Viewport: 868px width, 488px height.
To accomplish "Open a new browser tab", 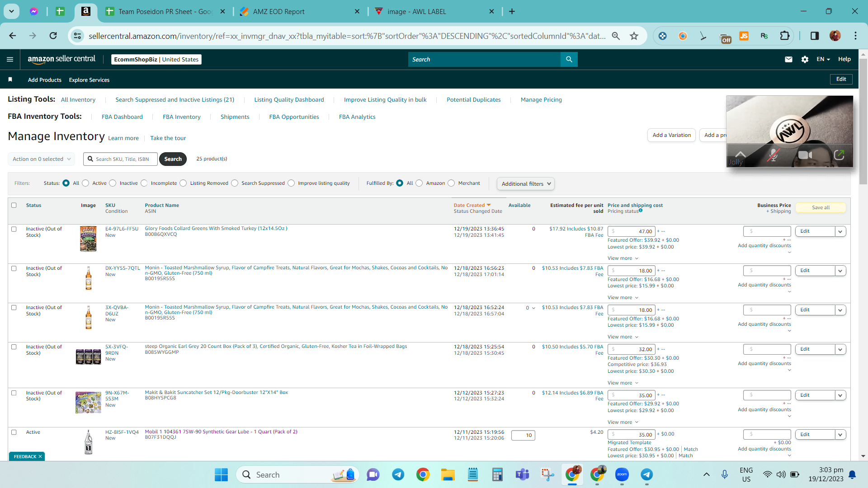I will [x=512, y=11].
